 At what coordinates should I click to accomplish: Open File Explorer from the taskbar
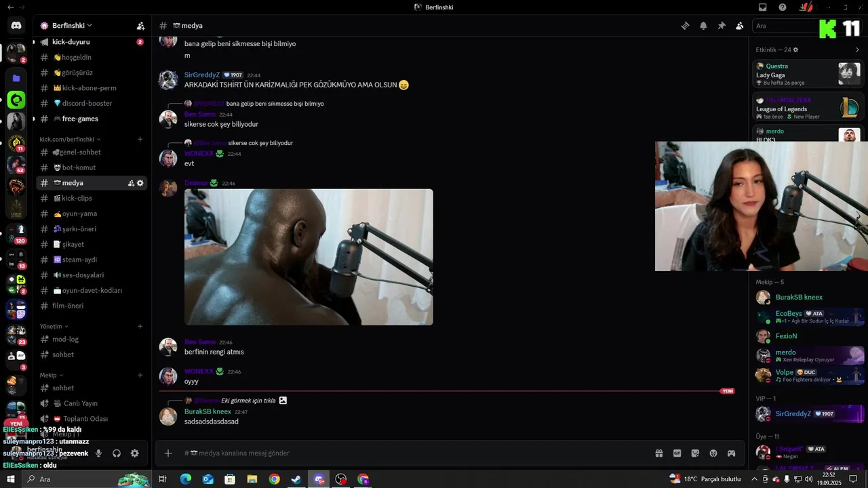pos(252,479)
